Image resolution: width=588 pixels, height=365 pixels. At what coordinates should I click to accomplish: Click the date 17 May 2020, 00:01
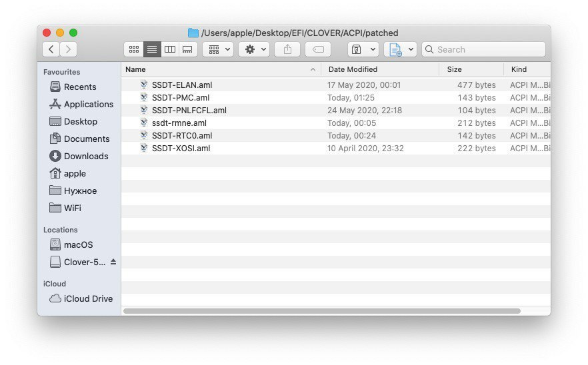tap(364, 85)
